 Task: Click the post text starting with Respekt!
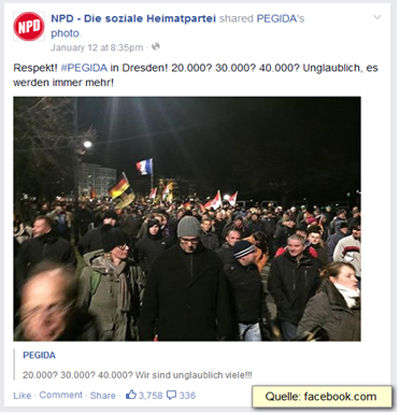click(x=195, y=75)
